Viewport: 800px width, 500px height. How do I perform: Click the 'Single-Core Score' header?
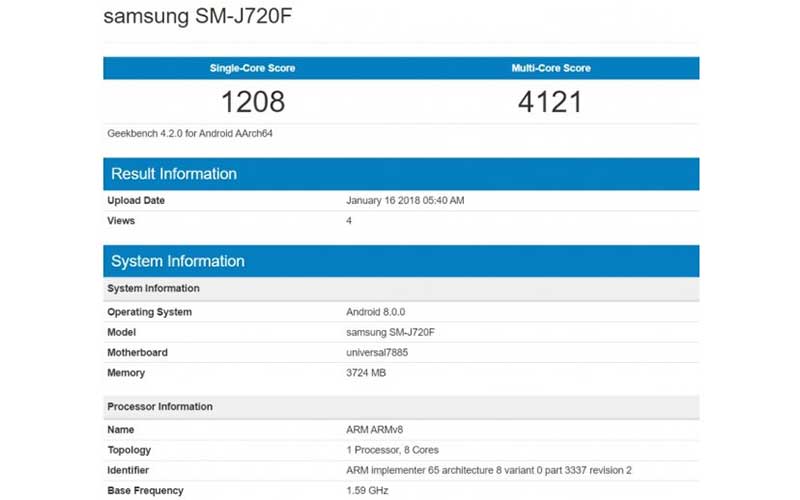pyautogui.click(x=252, y=68)
